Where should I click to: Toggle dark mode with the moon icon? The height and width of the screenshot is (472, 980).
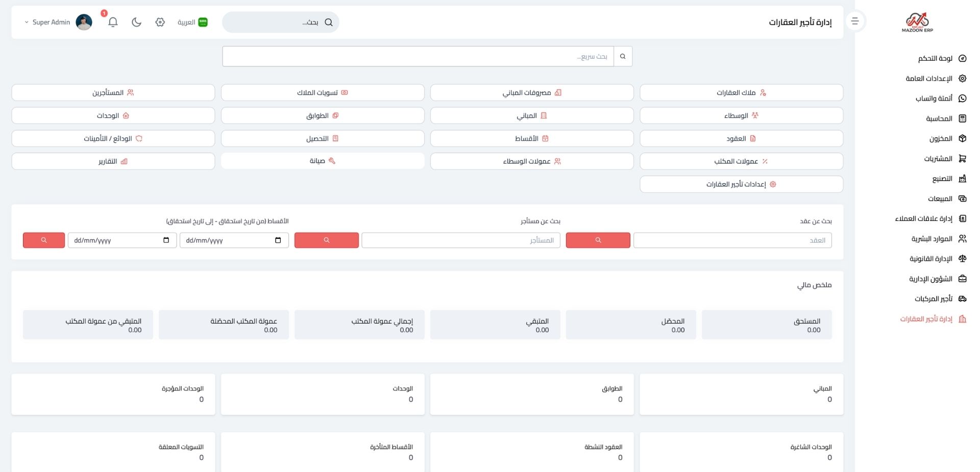pyautogui.click(x=136, y=22)
